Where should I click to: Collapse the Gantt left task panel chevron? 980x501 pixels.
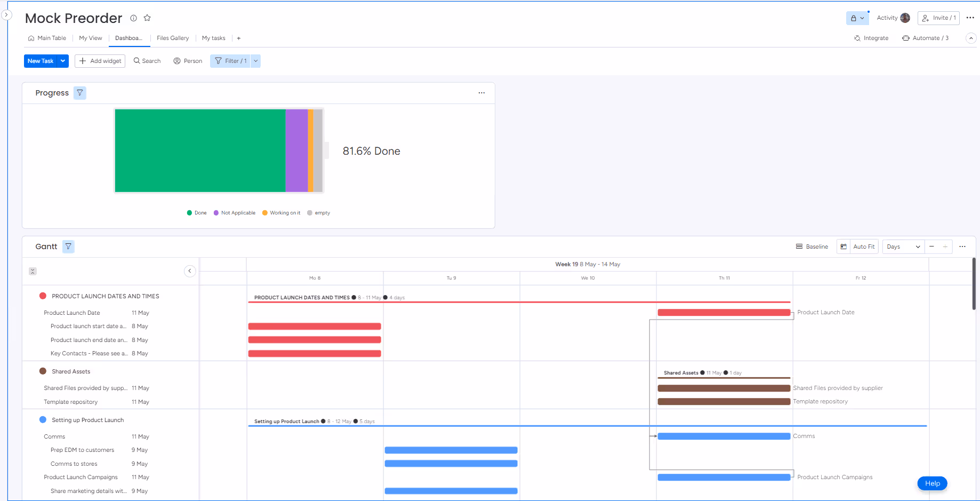point(190,271)
